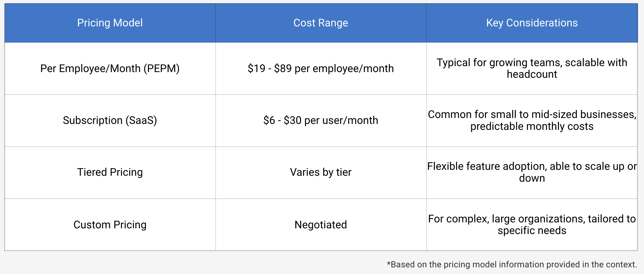Select the Flexible feature adoption cell

click(532, 172)
